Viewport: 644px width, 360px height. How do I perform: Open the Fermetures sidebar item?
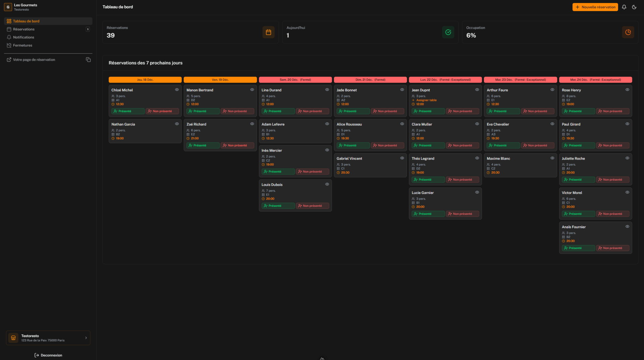click(x=22, y=45)
